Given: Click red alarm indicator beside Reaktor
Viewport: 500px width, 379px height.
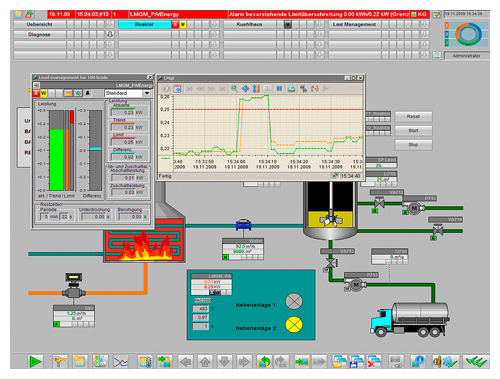Looking at the screenshot, I should [175, 24].
